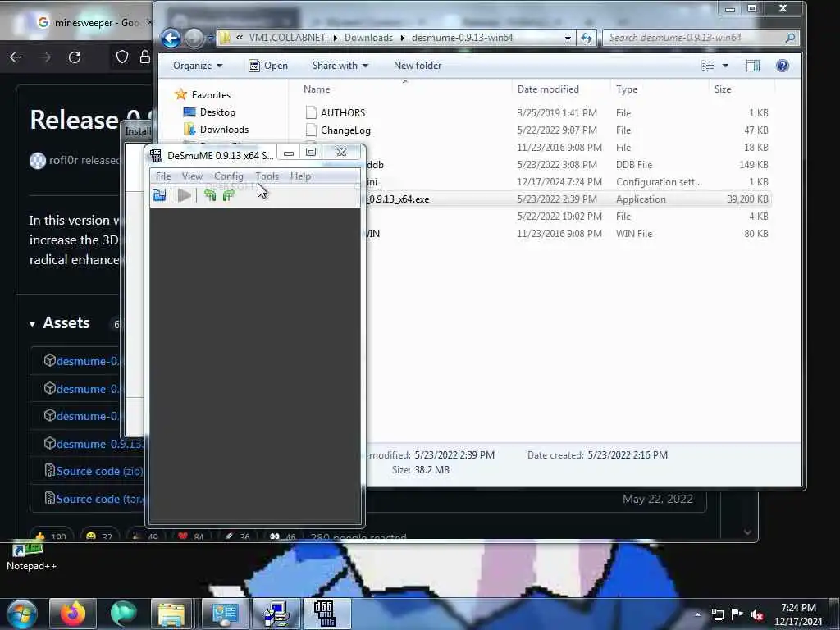Open Firefox from taskbar

tap(73, 614)
